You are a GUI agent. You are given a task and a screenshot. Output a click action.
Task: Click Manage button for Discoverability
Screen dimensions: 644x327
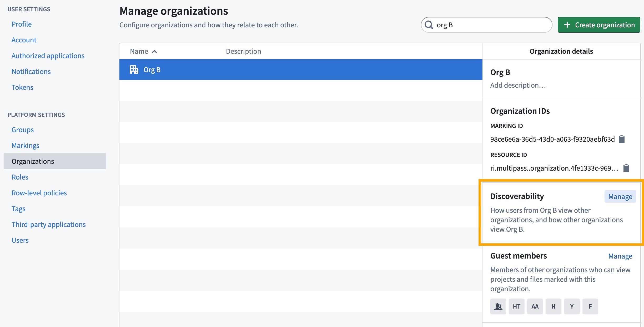pyautogui.click(x=620, y=196)
